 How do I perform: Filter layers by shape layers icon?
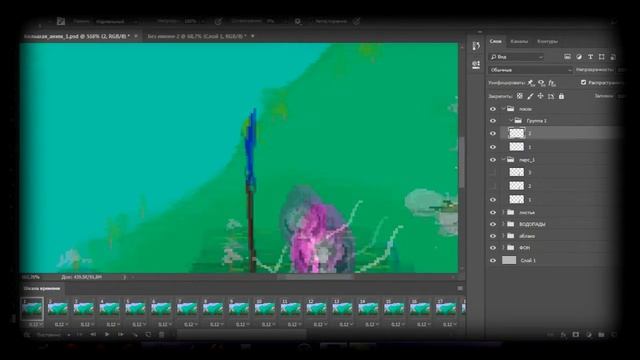pos(602,57)
